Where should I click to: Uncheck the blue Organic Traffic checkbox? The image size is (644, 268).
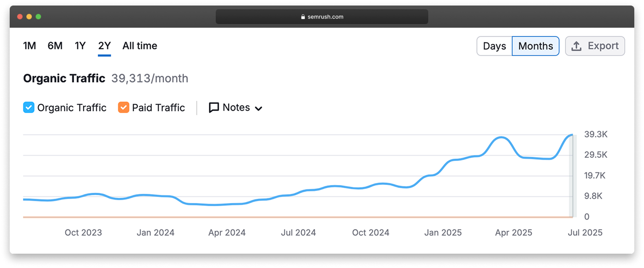[29, 108]
